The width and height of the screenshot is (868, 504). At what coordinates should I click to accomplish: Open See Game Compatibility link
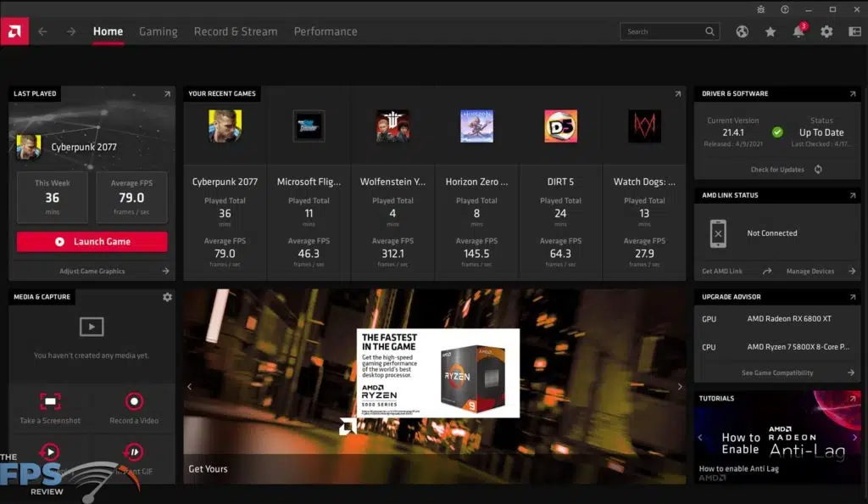[777, 372]
